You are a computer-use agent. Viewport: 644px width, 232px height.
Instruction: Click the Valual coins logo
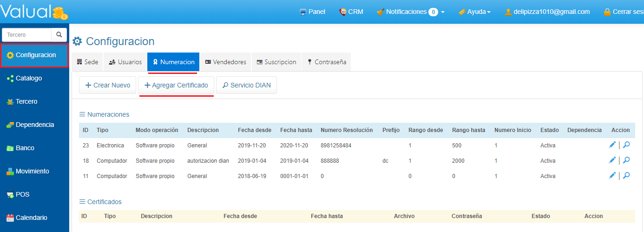34,12
